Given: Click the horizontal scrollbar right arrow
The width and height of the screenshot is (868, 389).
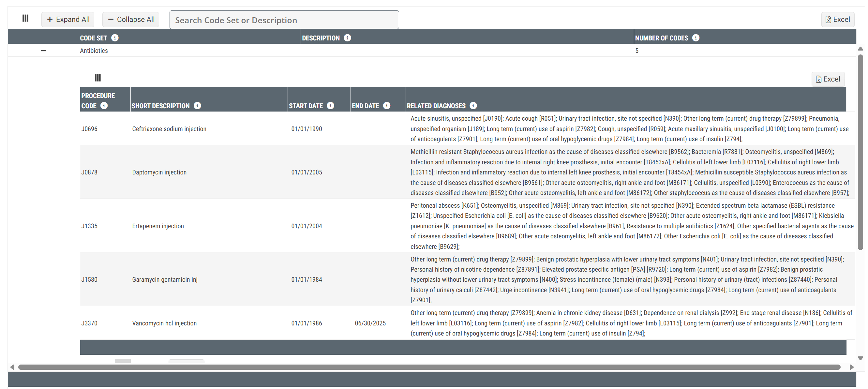Looking at the screenshot, I should pyautogui.click(x=851, y=367).
